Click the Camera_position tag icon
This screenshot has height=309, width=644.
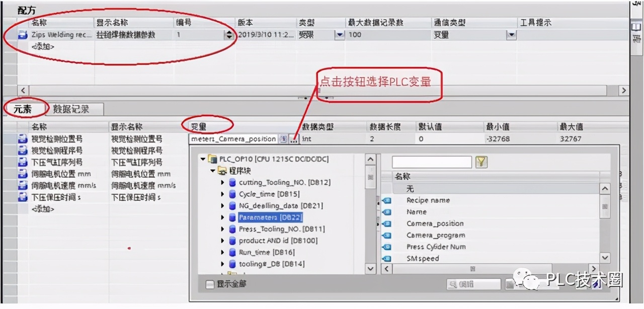(386, 223)
